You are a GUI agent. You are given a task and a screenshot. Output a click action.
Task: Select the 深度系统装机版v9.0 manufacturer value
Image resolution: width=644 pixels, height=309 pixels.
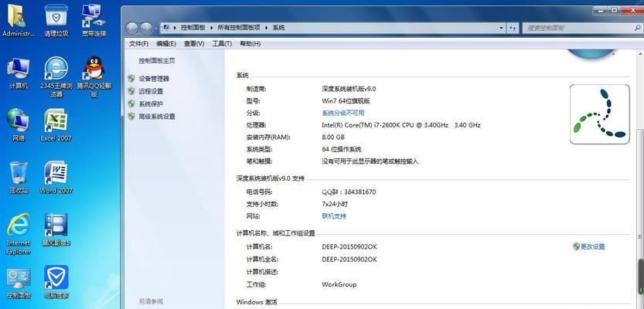click(x=349, y=89)
